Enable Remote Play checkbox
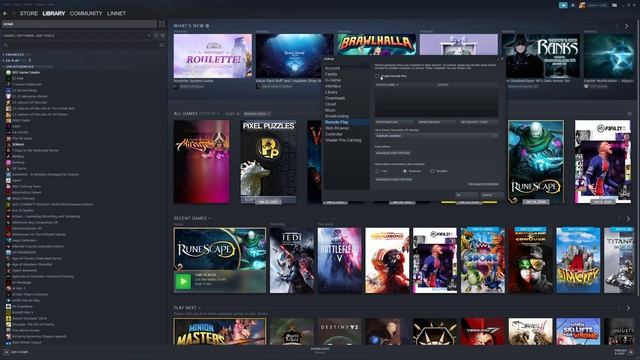 coord(378,76)
